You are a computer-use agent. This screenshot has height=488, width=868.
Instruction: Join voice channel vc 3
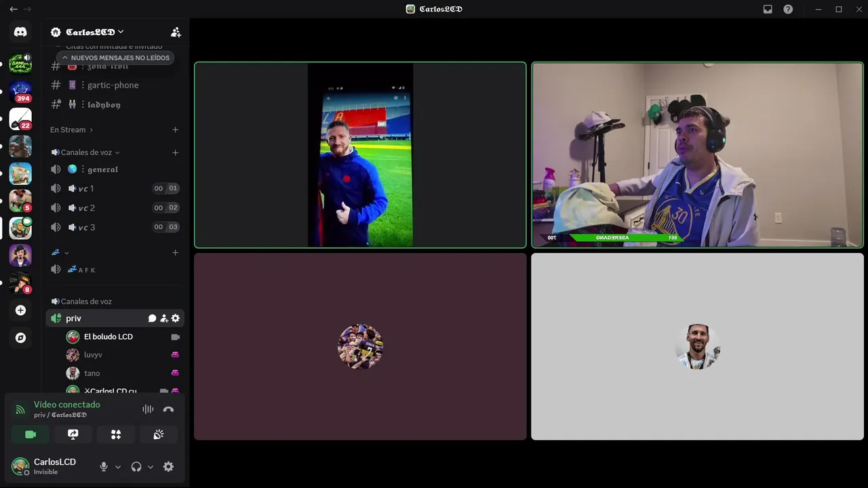115,227
